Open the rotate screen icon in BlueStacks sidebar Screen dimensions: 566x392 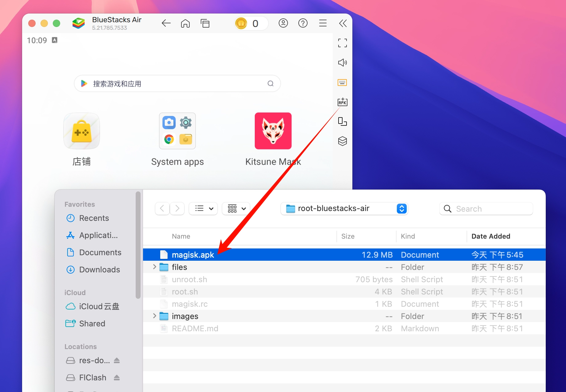(x=343, y=121)
